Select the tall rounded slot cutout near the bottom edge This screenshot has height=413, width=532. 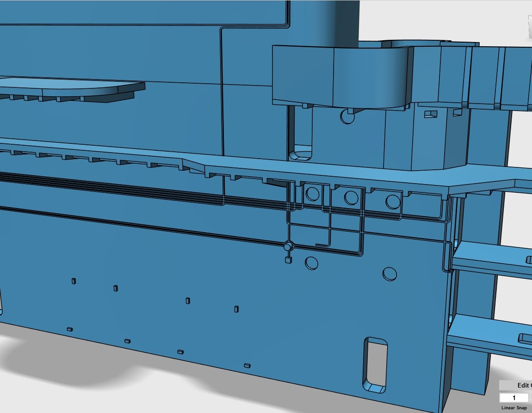coord(375,365)
